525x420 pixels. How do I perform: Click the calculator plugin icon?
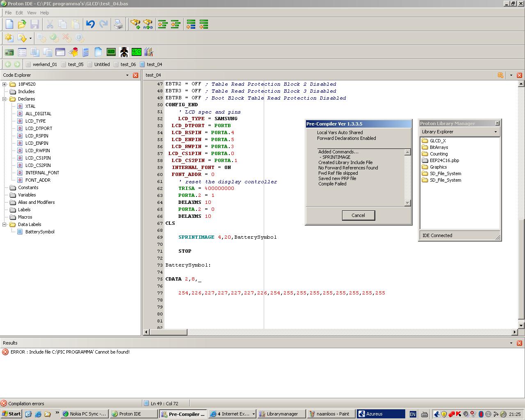(86, 52)
